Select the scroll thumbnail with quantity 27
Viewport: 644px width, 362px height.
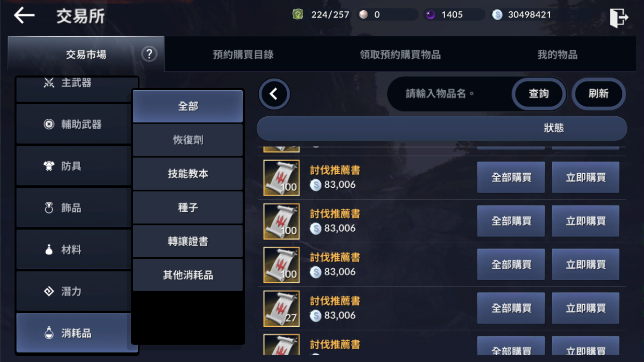click(281, 308)
